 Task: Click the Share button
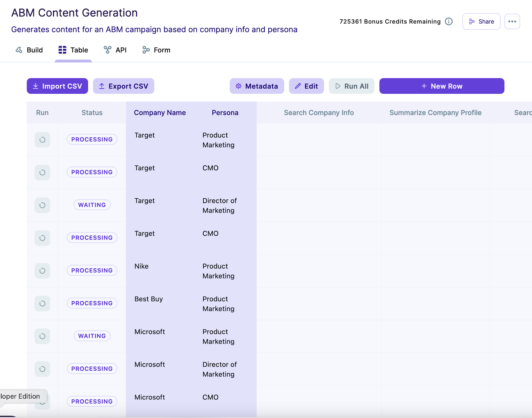tap(481, 21)
